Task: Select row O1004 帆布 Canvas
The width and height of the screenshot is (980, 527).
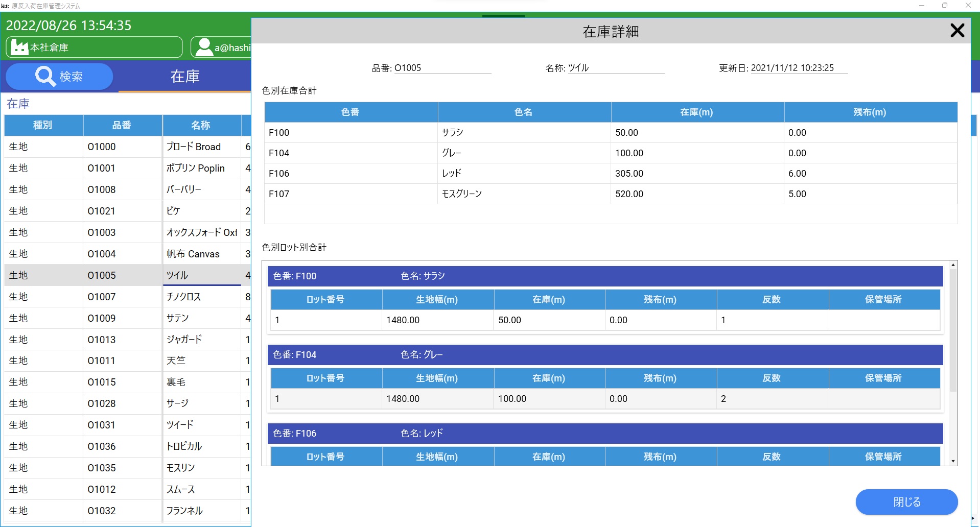Action: (127, 254)
